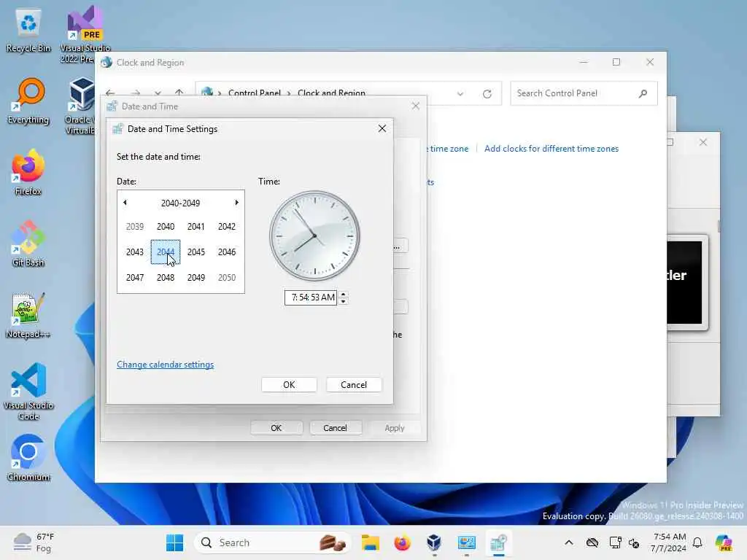Image resolution: width=747 pixels, height=560 pixels.
Task: Open Firefox desktop icon
Action: 28,172
